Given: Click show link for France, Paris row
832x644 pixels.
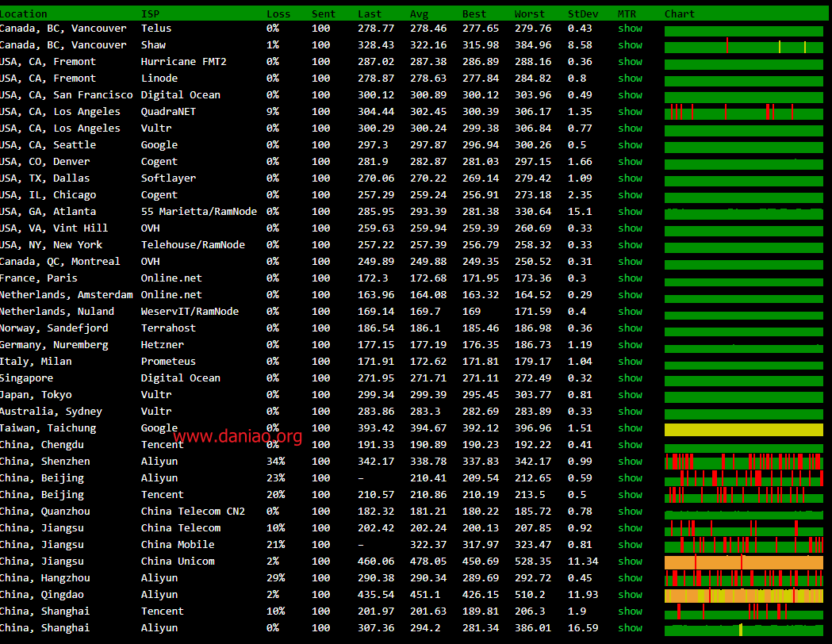Looking at the screenshot, I should pyautogui.click(x=630, y=278).
